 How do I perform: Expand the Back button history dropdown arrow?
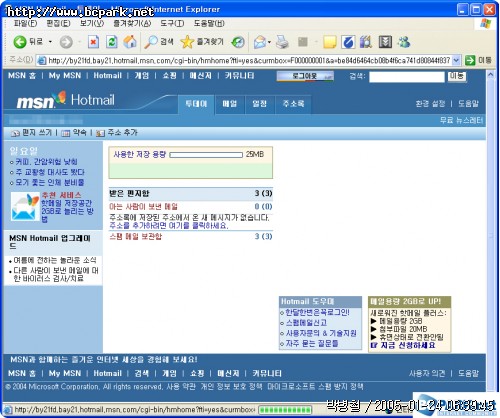pos(50,42)
